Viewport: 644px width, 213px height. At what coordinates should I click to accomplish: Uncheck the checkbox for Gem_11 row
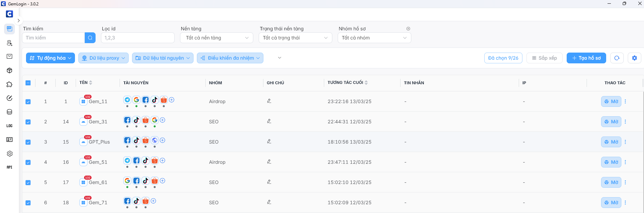28,101
